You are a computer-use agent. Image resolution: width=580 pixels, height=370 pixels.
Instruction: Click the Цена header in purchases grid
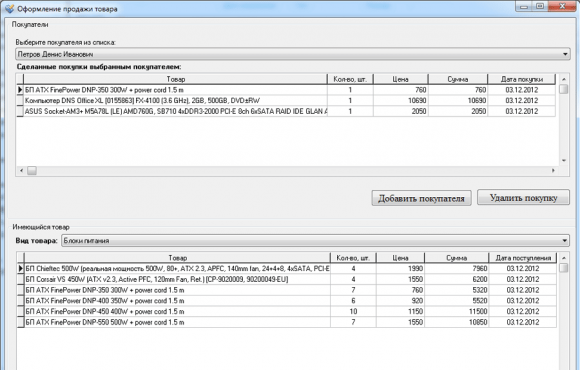click(x=401, y=79)
